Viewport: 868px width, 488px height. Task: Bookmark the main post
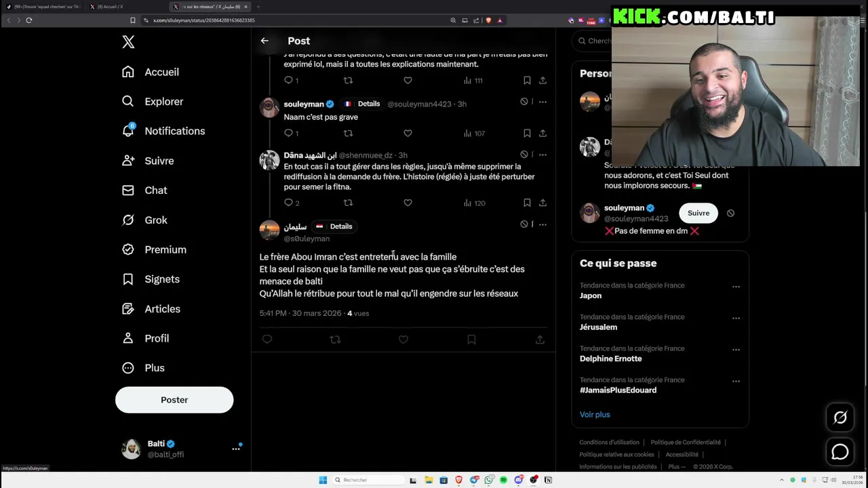(471, 340)
